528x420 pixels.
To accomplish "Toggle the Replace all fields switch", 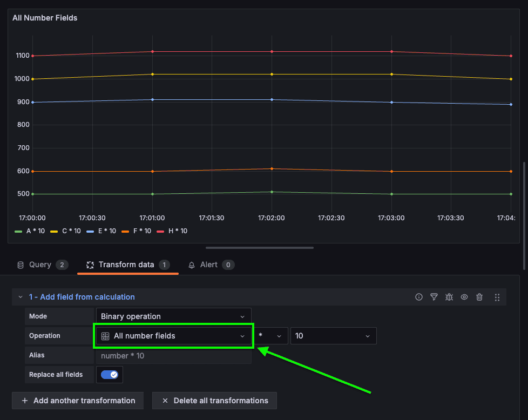I will [110, 375].
